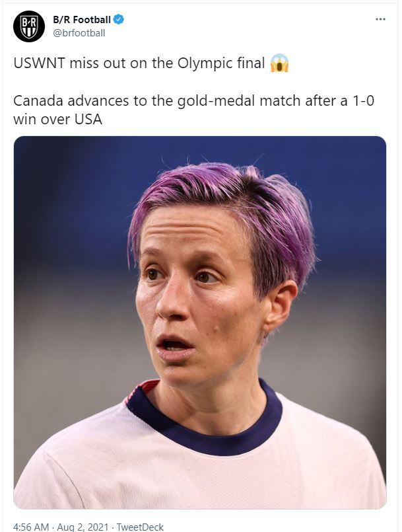The height and width of the screenshot is (532, 402).
Task: Open the three-dot more options menu
Action: pyautogui.click(x=380, y=19)
